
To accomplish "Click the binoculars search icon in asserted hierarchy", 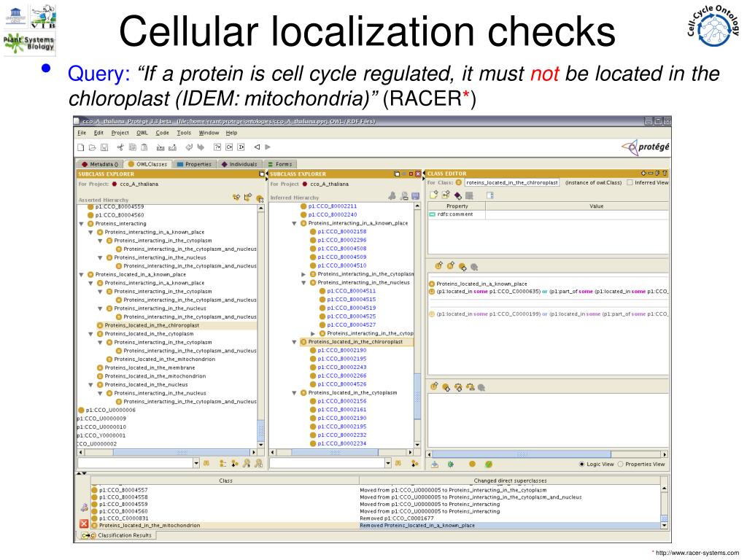I will point(206,463).
